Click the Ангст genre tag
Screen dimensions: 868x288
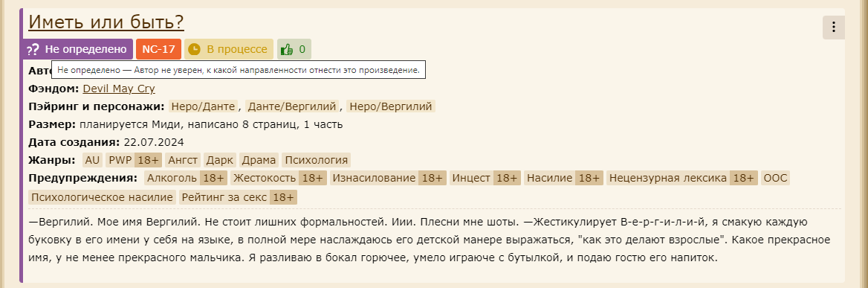[x=183, y=160]
